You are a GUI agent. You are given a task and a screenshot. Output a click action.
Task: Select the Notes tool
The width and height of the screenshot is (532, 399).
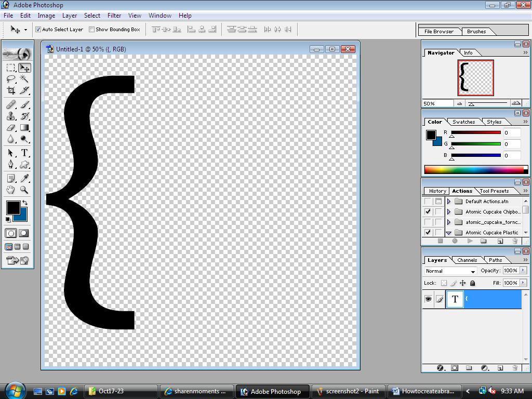[x=11, y=178]
